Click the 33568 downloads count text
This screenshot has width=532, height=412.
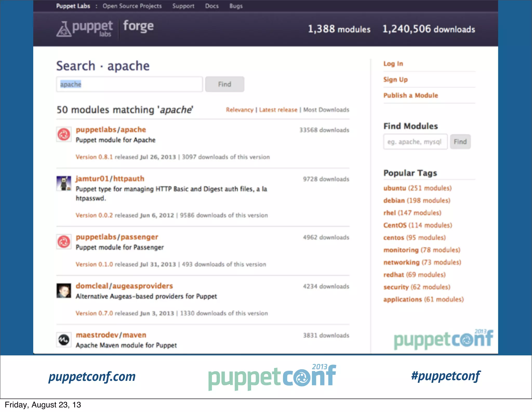pos(324,130)
